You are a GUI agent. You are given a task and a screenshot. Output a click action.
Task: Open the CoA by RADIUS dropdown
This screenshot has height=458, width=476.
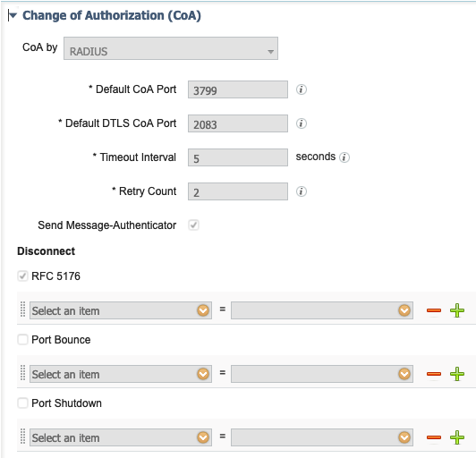click(171, 48)
